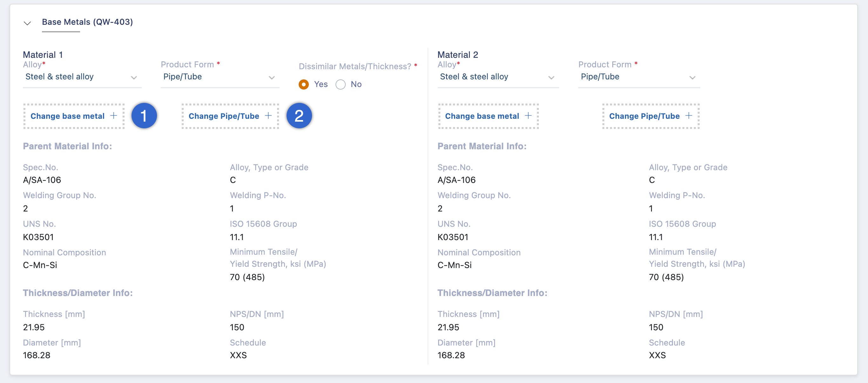This screenshot has width=868, height=383.
Task: Click Material 1 UNS No. value K03501
Action: point(38,237)
